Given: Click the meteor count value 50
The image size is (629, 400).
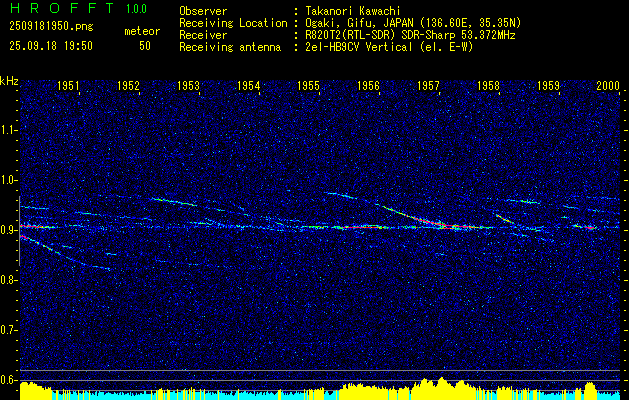Looking at the screenshot, I should pyautogui.click(x=145, y=46).
